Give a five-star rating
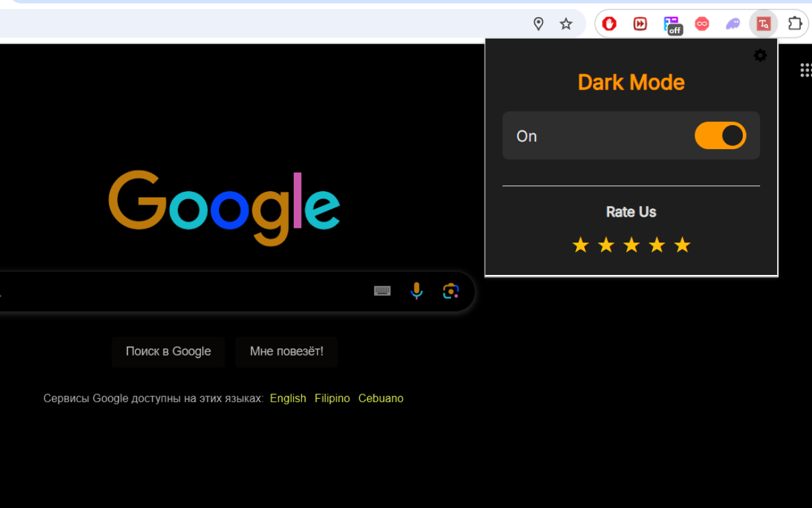The height and width of the screenshot is (508, 812). 682,244
